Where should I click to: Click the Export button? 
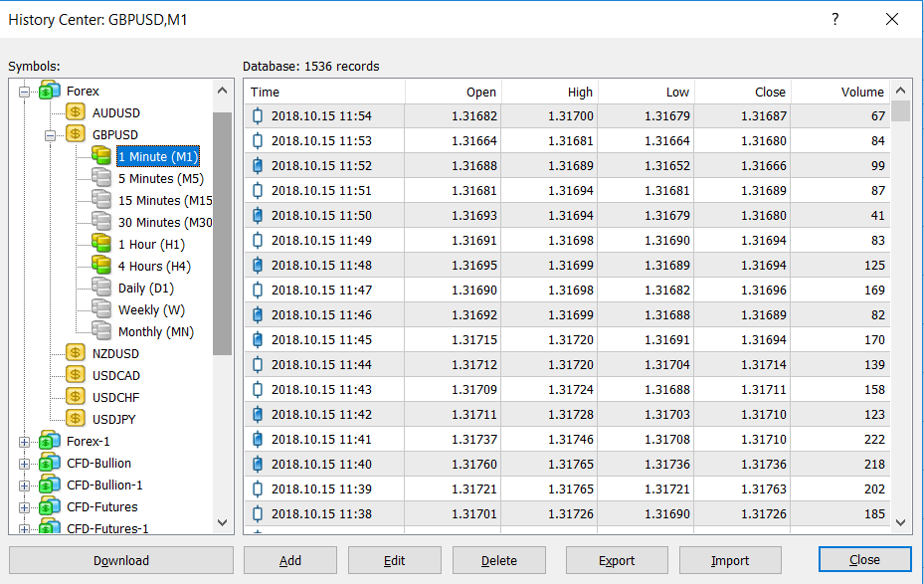coord(617,560)
